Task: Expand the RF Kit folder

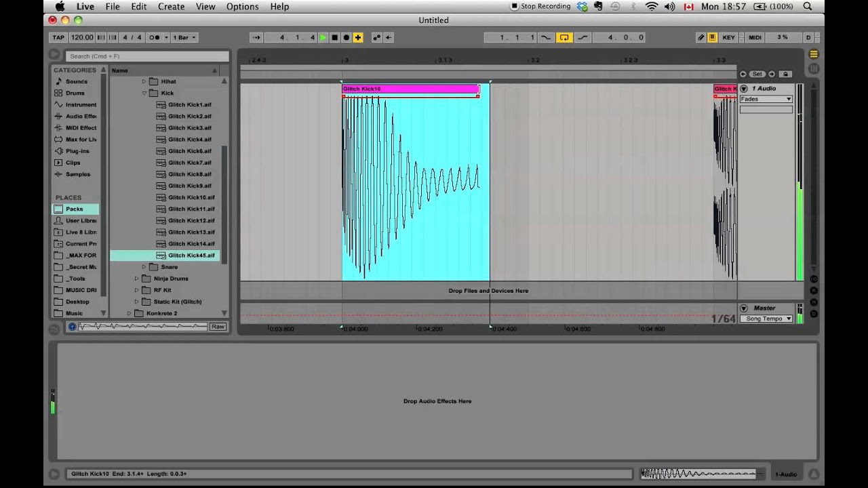Action: pyautogui.click(x=136, y=290)
